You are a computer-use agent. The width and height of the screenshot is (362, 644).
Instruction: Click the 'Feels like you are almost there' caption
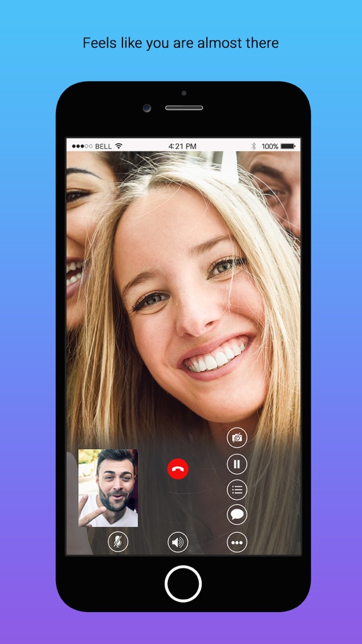pyautogui.click(x=180, y=43)
